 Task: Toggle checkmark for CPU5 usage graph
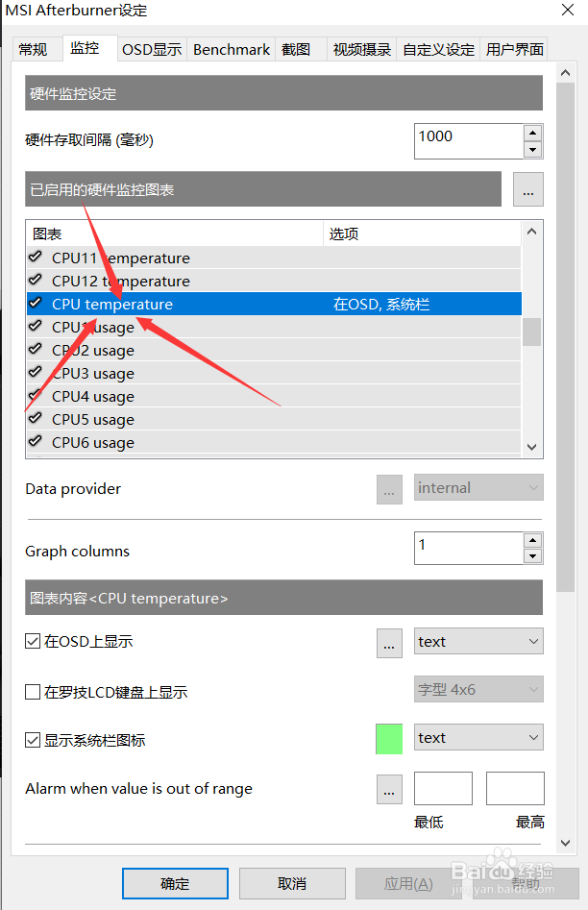tap(36, 418)
